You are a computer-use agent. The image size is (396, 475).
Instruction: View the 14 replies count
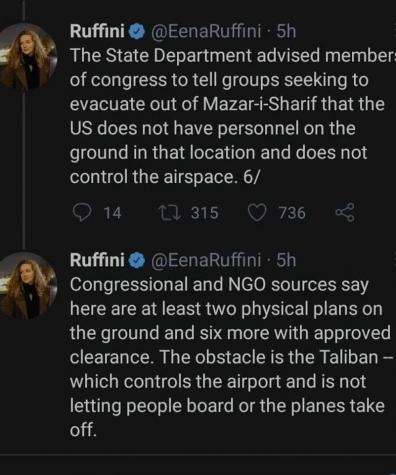[x=113, y=213]
